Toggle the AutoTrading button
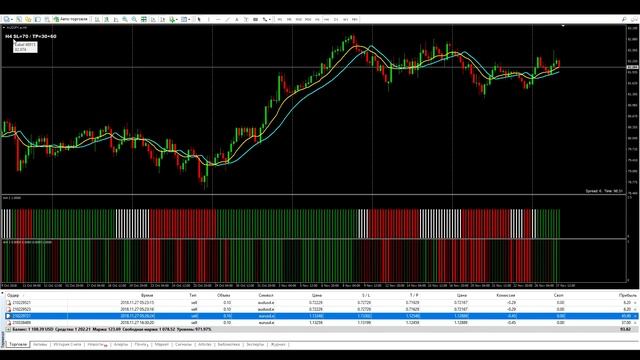640x360 pixels. (x=71, y=19)
